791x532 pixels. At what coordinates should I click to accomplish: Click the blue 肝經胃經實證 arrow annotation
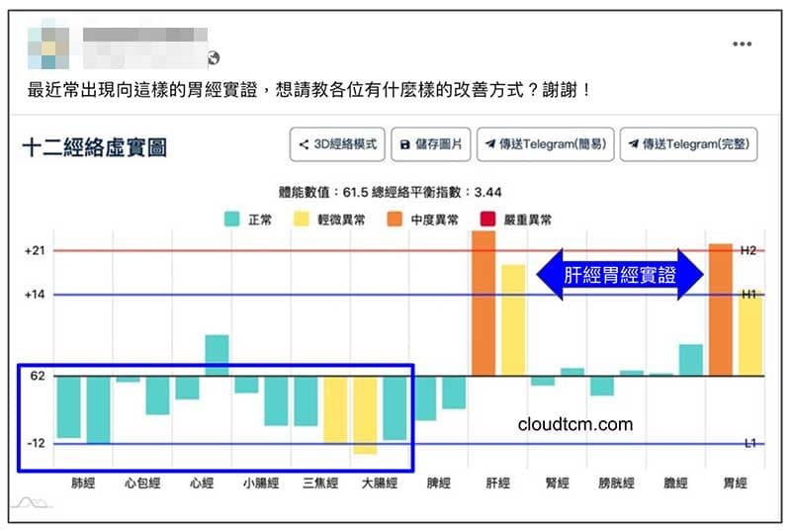619,274
